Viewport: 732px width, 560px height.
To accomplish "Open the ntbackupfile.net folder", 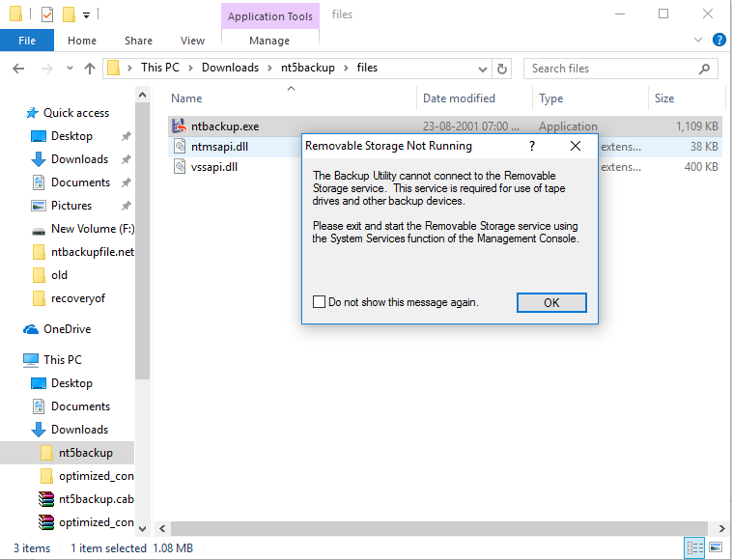I will 93,252.
